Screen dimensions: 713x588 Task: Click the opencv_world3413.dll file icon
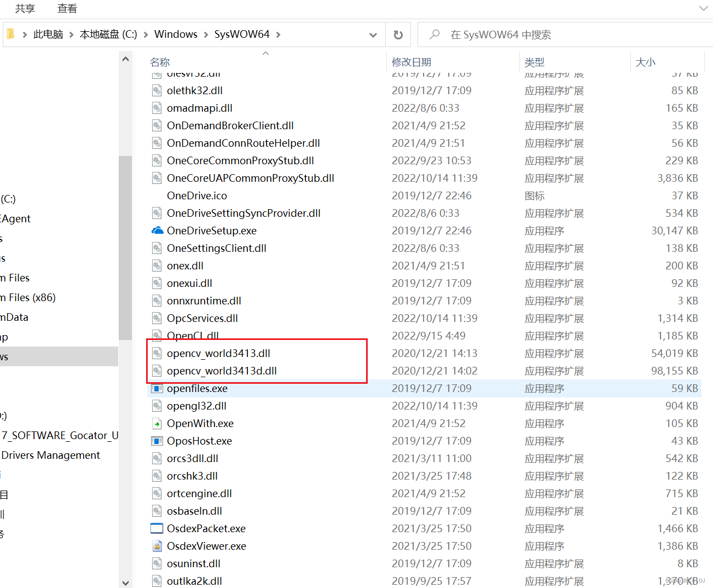[157, 353]
